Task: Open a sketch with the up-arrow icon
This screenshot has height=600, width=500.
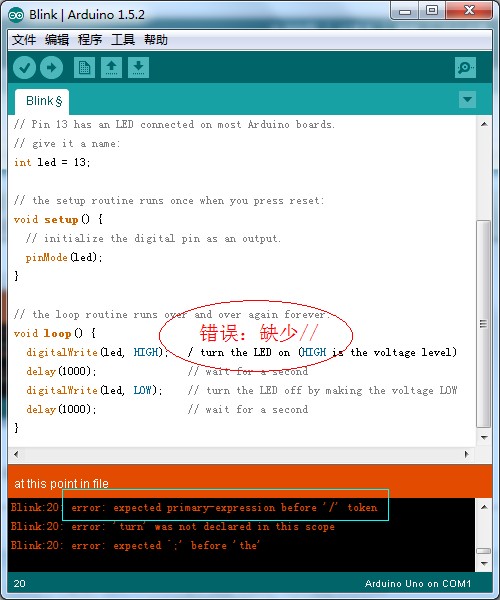Action: 111,68
